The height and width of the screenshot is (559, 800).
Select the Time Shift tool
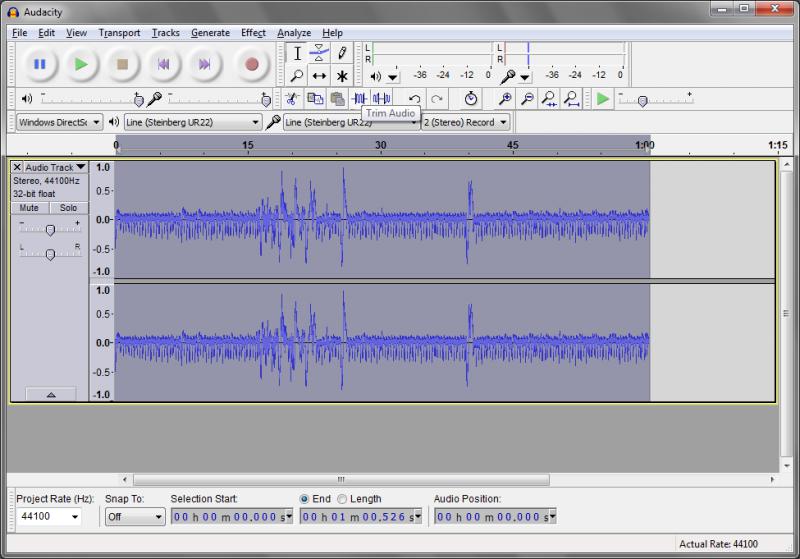[x=319, y=76]
